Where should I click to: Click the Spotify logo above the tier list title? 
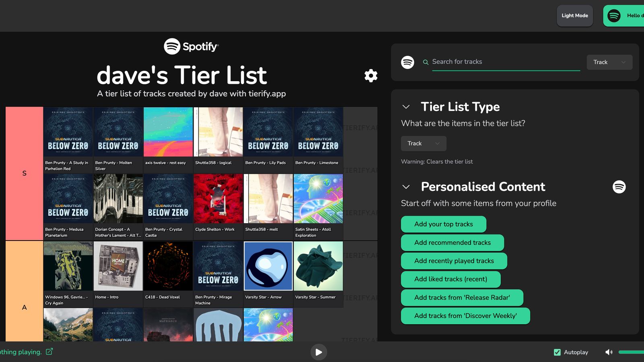pos(172,46)
